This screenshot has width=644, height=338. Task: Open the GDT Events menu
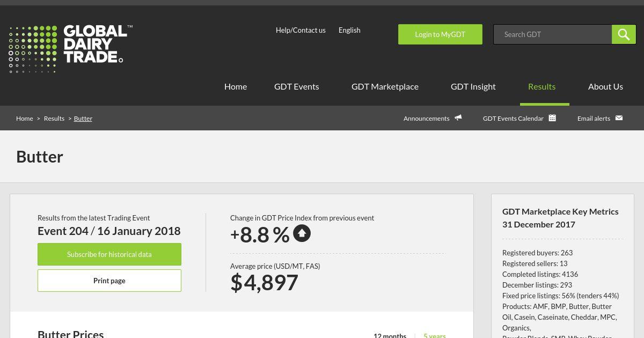point(296,86)
